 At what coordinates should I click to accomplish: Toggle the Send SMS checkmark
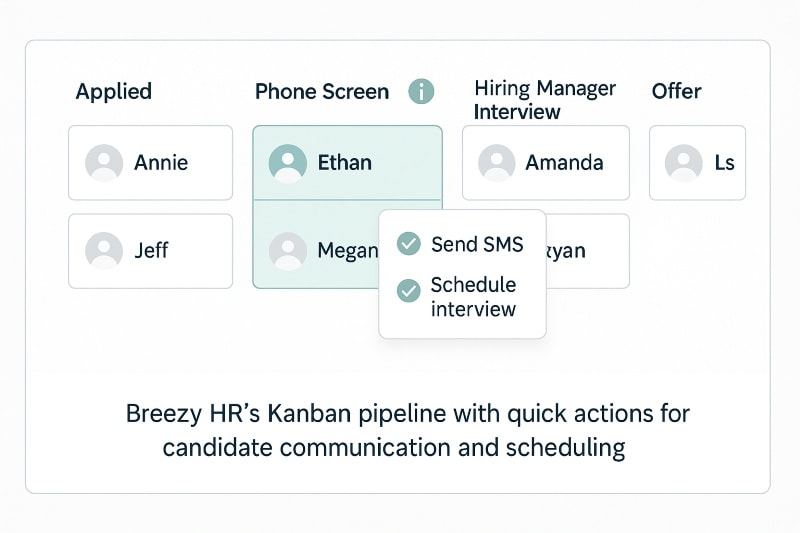(x=408, y=243)
